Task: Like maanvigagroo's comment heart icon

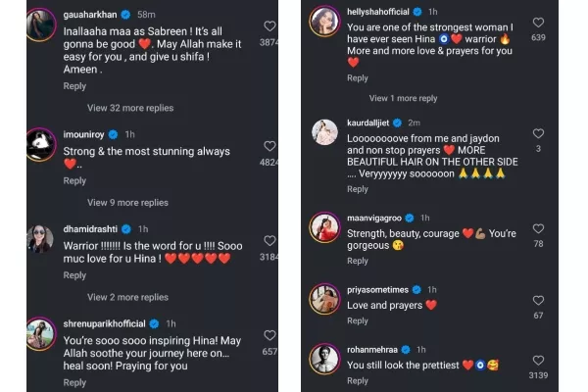Action: click(538, 226)
